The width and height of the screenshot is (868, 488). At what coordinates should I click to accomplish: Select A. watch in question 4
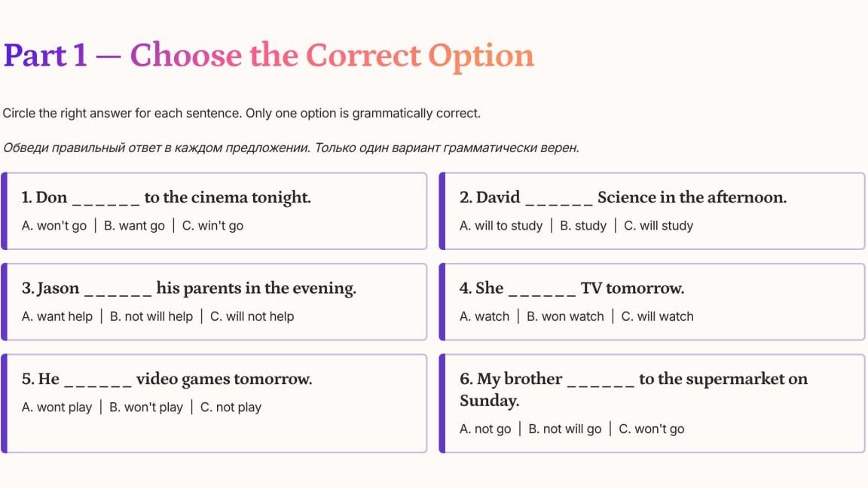(484, 316)
